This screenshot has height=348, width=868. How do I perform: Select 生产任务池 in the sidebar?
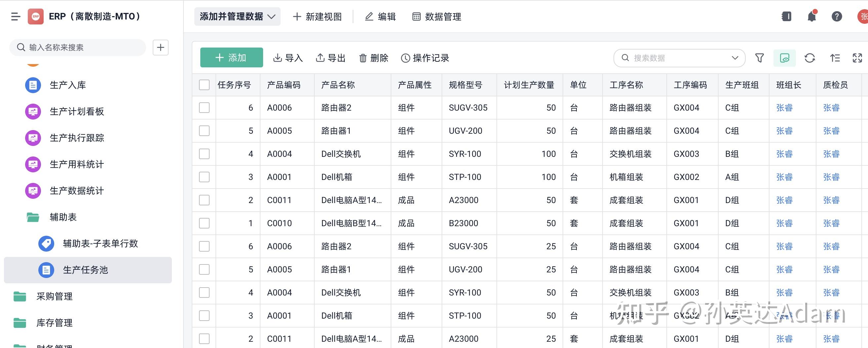88,270
